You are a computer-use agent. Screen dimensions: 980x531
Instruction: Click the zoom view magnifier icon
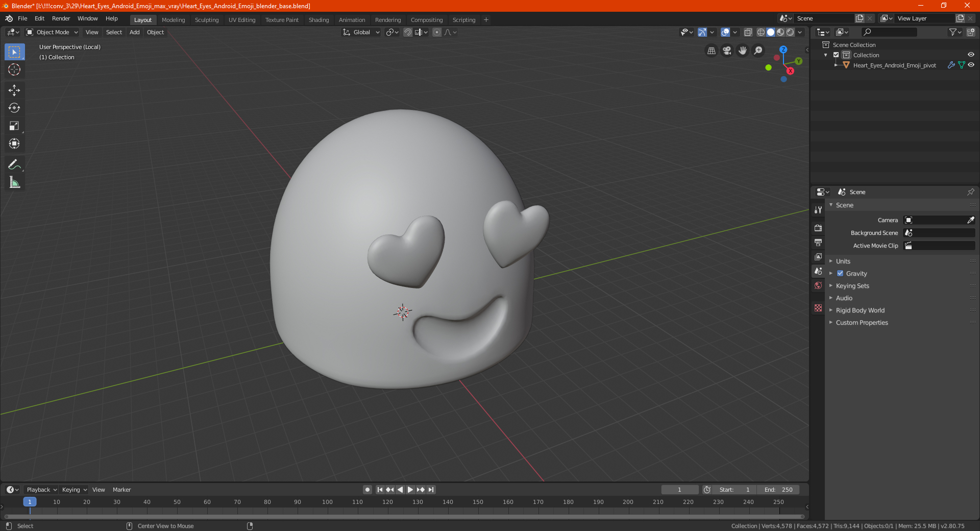[x=758, y=51]
